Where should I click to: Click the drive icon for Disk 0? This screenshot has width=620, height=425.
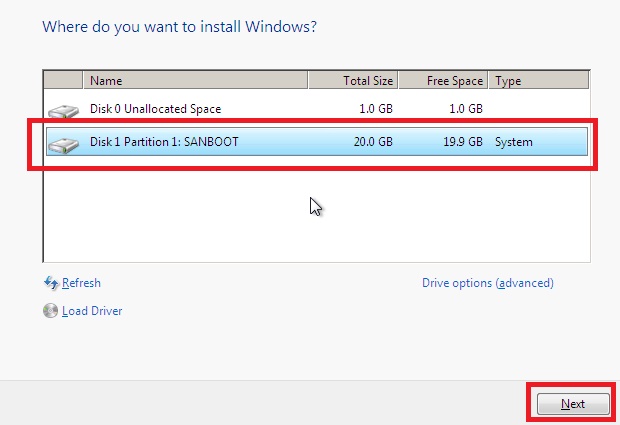pyautogui.click(x=63, y=111)
